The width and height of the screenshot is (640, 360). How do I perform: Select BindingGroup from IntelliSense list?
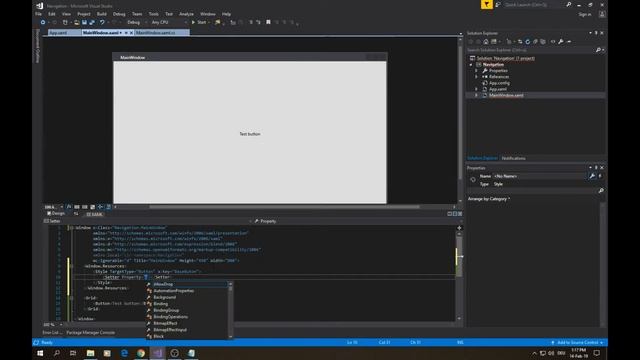pos(187,310)
